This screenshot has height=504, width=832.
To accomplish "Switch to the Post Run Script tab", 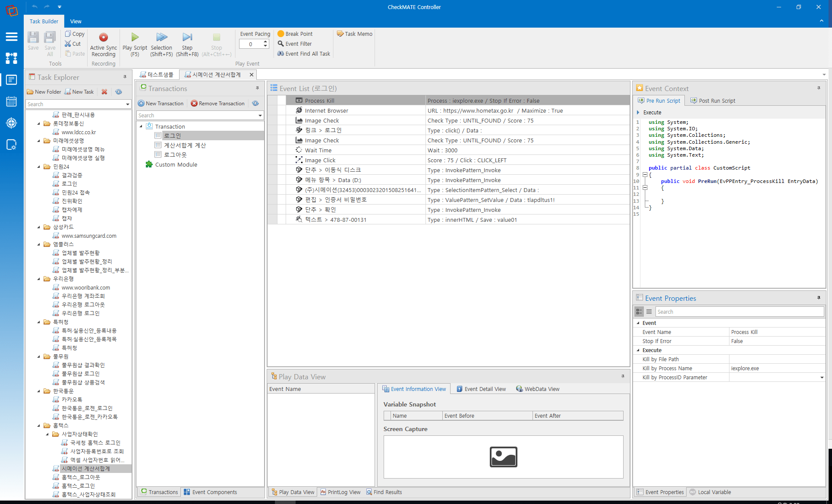I will 713,101.
